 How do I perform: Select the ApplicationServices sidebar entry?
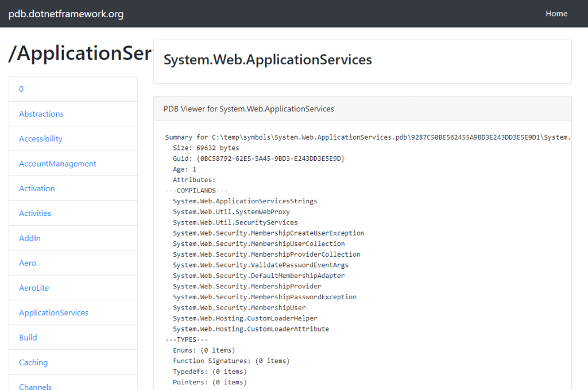click(x=53, y=312)
